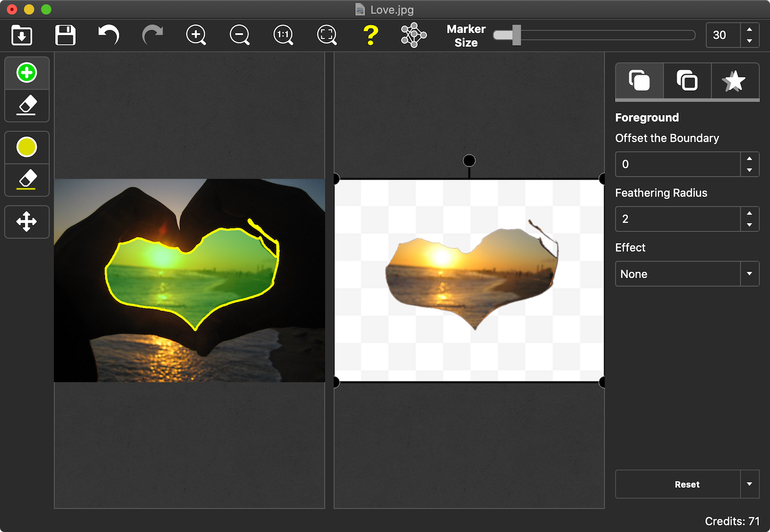Select the yellow background marker tool
This screenshot has width=770, height=532.
(x=26, y=147)
